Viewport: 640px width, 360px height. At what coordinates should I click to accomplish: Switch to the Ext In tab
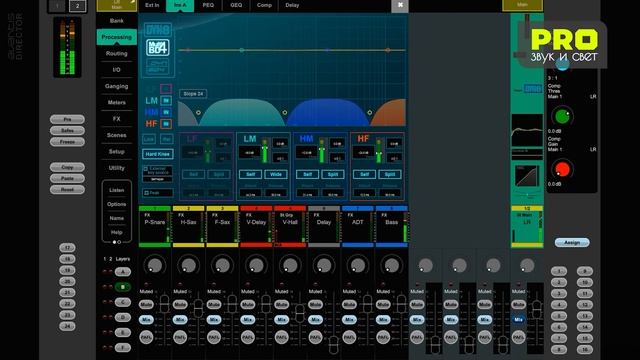[x=152, y=5]
